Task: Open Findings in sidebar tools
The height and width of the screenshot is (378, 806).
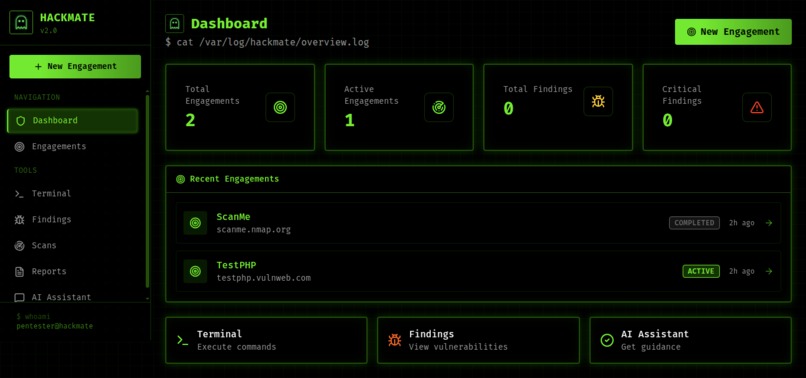Action: [72, 220]
